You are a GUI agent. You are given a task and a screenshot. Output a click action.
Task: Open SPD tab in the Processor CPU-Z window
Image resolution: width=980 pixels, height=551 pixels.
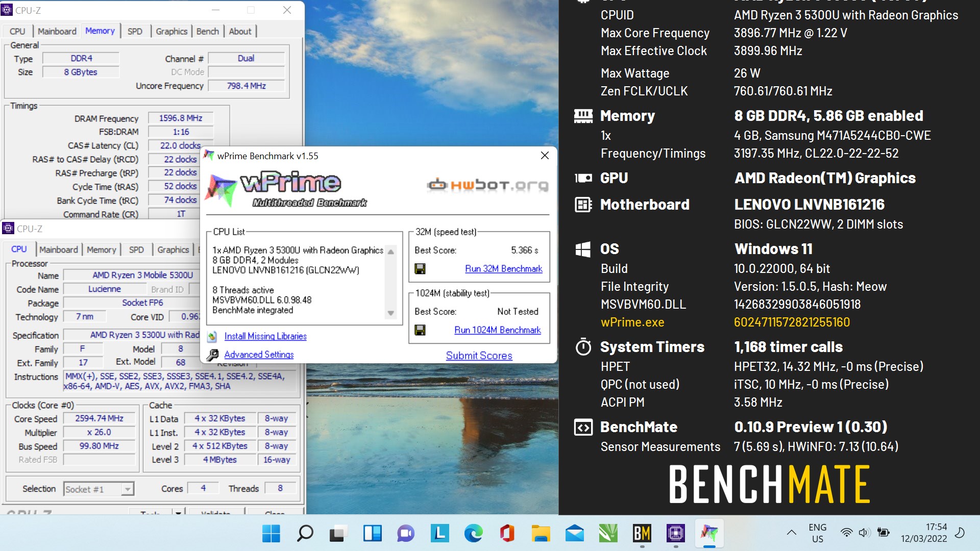(136, 249)
